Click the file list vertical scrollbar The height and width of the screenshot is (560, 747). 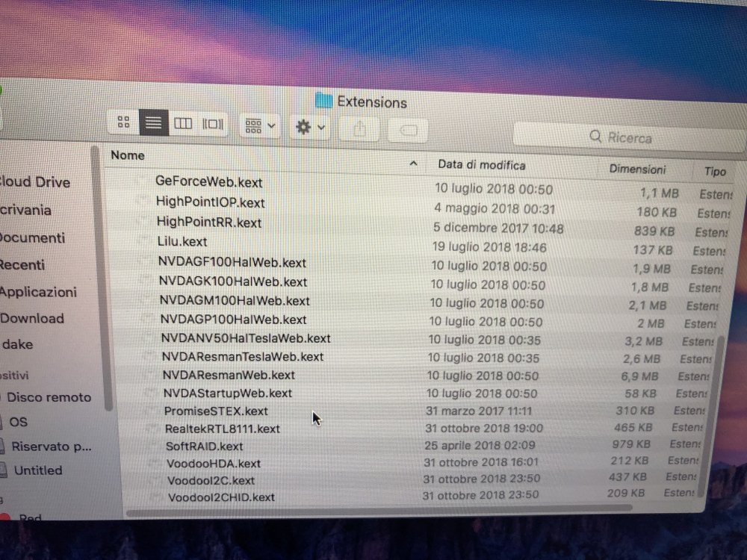point(710,416)
